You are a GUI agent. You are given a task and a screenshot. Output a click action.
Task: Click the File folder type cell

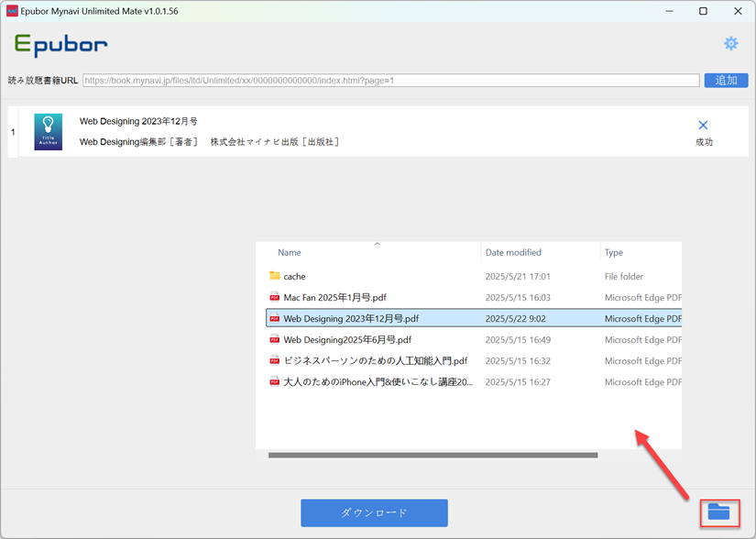(623, 276)
